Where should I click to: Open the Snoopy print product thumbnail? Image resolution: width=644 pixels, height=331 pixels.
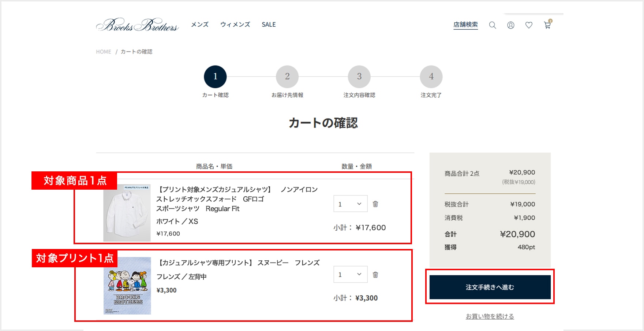click(127, 286)
